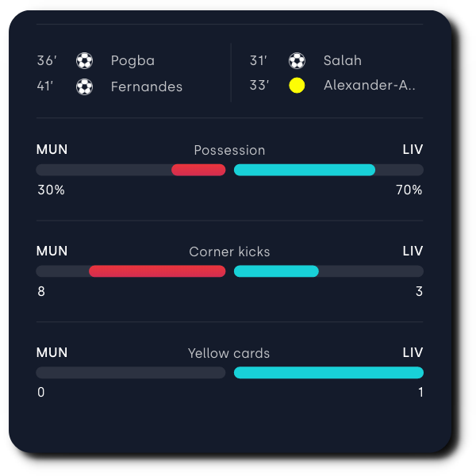Click the 36' minute marker for Pogba's goal
Image resolution: width=476 pixels, height=476 pixels.
47,60
